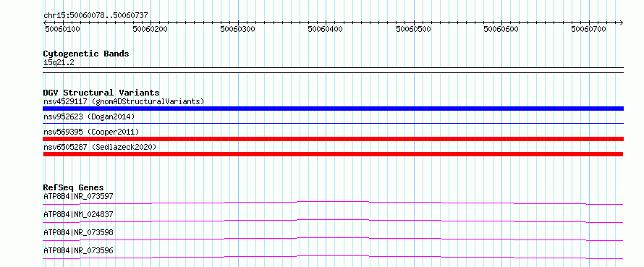Click the magenta ATP8B4|NR_073597 gene line
Viewport: 644px width, 267px height.
(333, 203)
